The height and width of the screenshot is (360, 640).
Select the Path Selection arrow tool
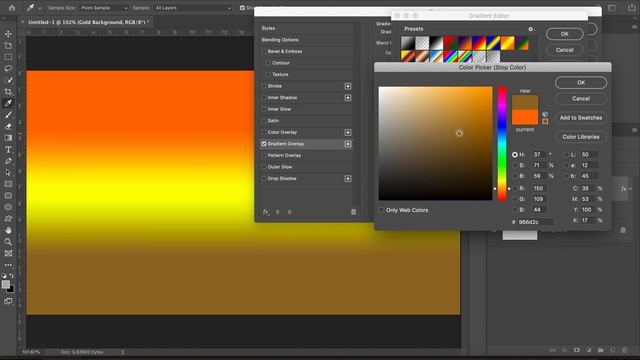8,172
